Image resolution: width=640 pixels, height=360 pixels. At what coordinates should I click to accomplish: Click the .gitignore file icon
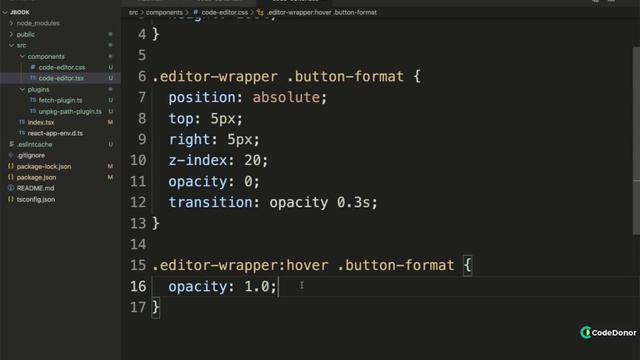[x=11, y=155]
